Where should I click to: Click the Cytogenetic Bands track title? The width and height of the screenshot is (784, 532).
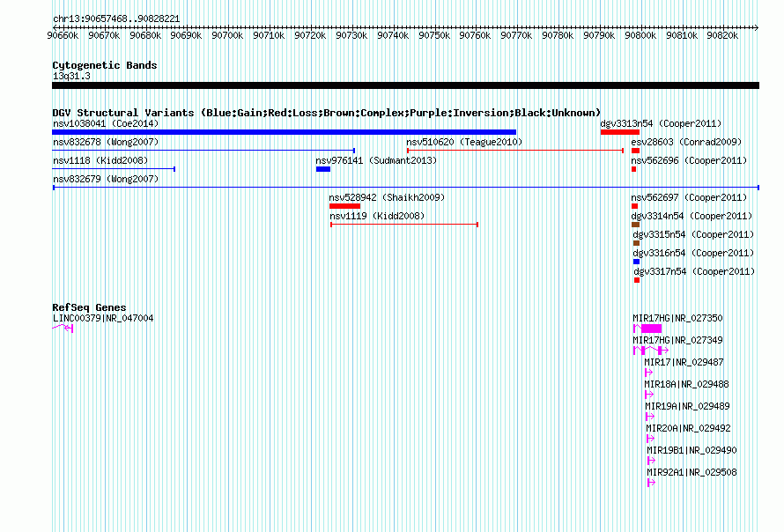[x=105, y=65]
